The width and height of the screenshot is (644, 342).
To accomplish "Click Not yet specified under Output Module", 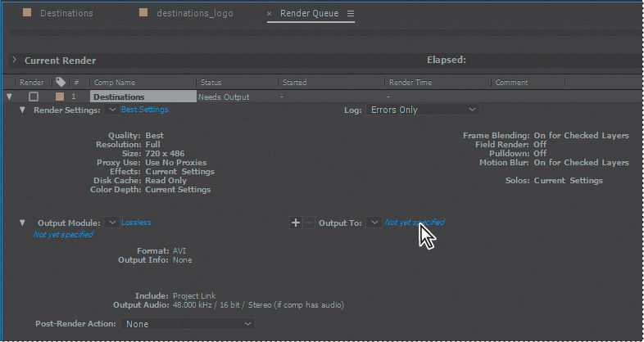I will (x=63, y=235).
